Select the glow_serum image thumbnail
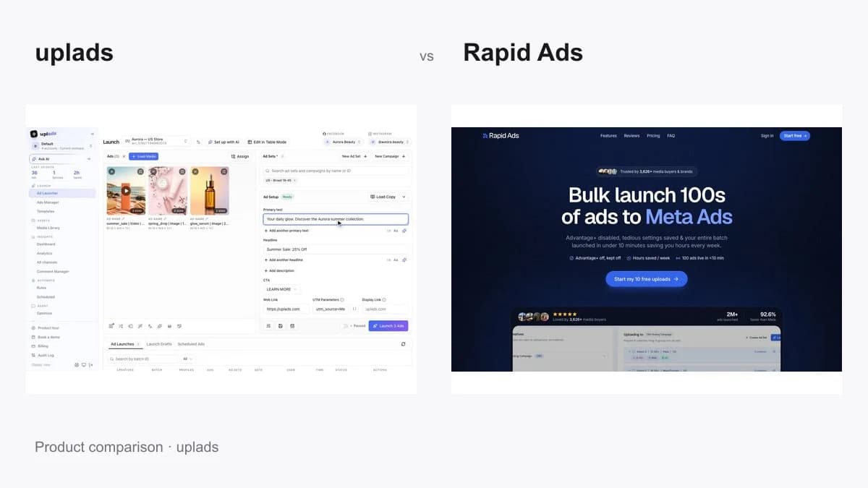The image size is (868, 488). pyautogui.click(x=210, y=191)
